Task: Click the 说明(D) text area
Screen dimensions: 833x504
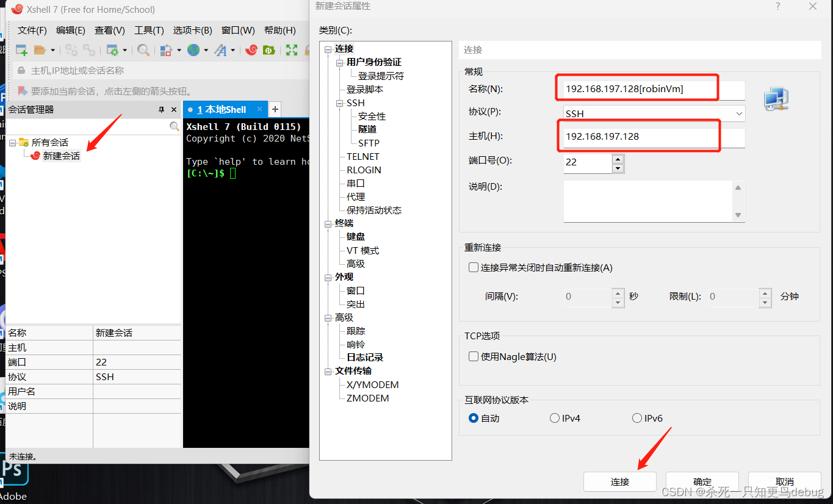Action: [648, 201]
